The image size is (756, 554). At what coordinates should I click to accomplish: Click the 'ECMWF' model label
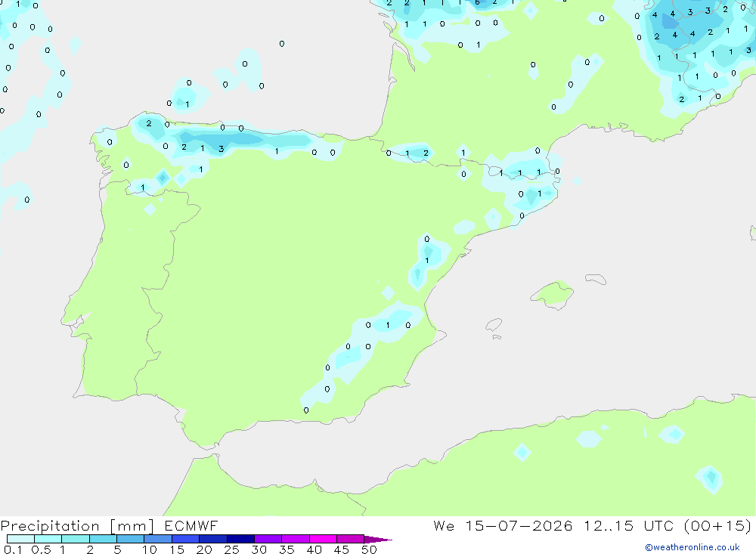click(x=191, y=526)
